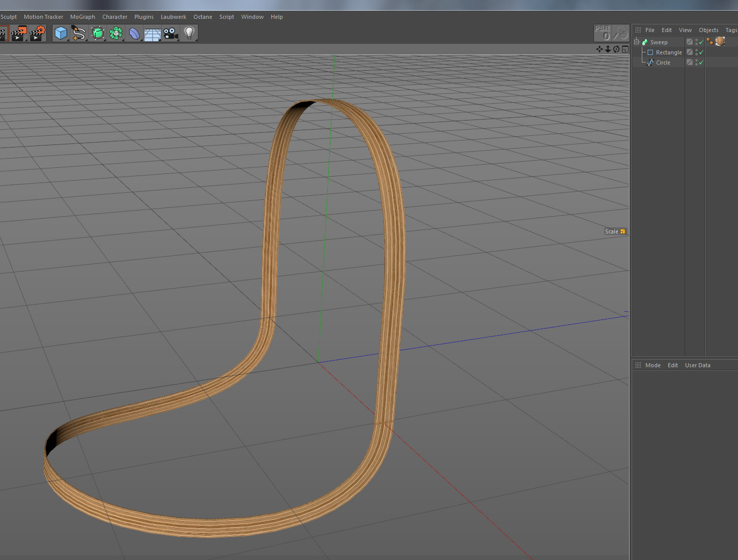The image size is (738, 560).
Task: Click the yellow icon on Scale tab
Action: tap(622, 231)
